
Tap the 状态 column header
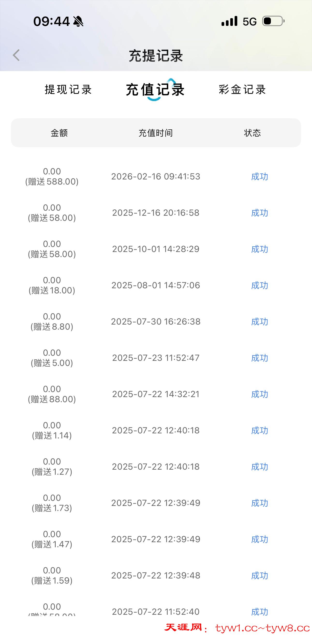[253, 133]
